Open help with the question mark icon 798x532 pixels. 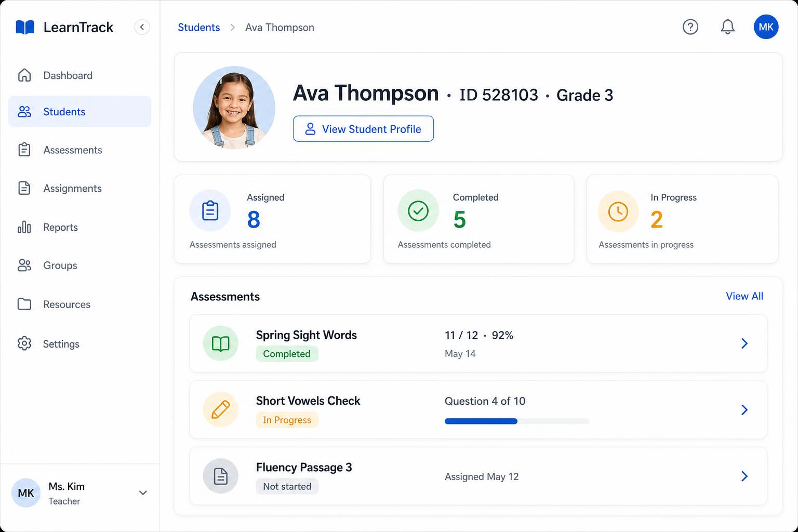[x=690, y=27]
